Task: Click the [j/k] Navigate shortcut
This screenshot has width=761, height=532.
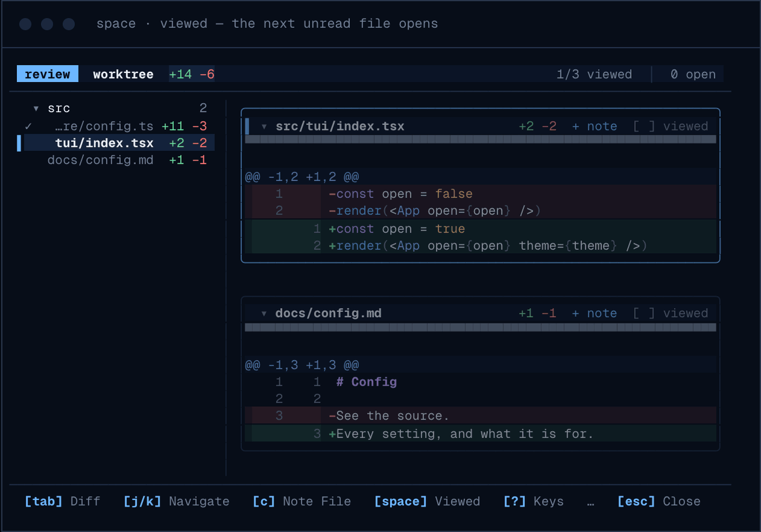Action: (x=176, y=501)
